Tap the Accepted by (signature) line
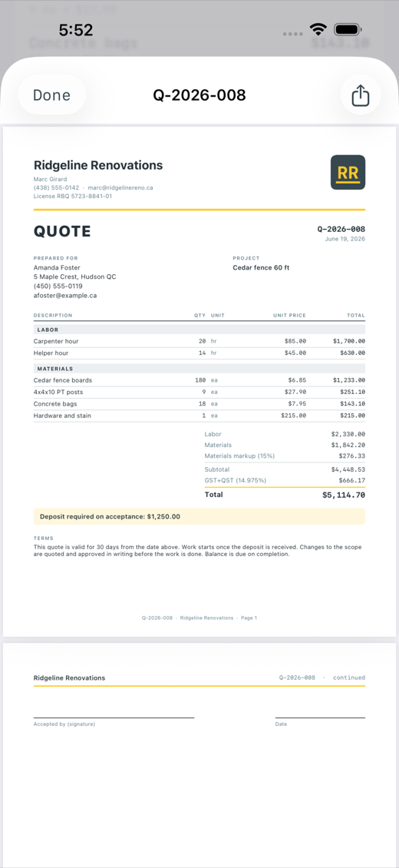The image size is (399, 868). 114,721
